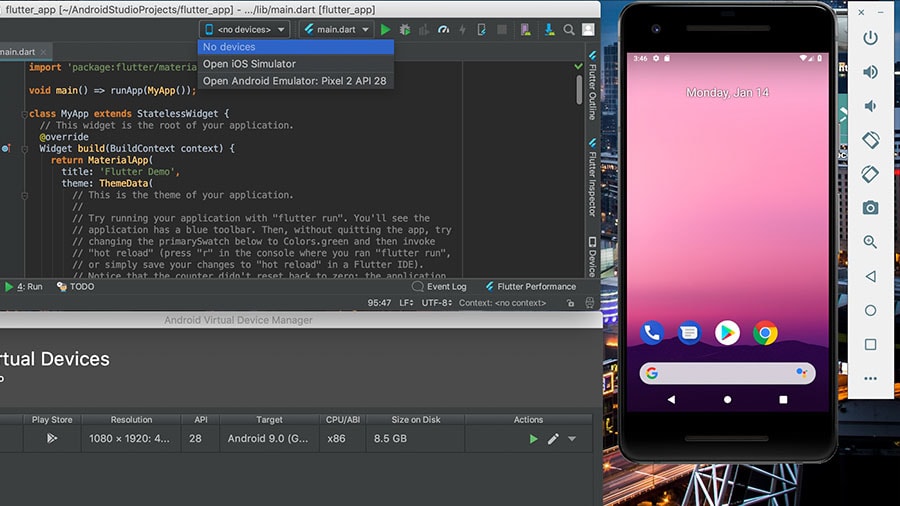The height and width of the screenshot is (506, 900).
Task: Edit the virtual device with pencil icon
Action: pyautogui.click(x=553, y=439)
